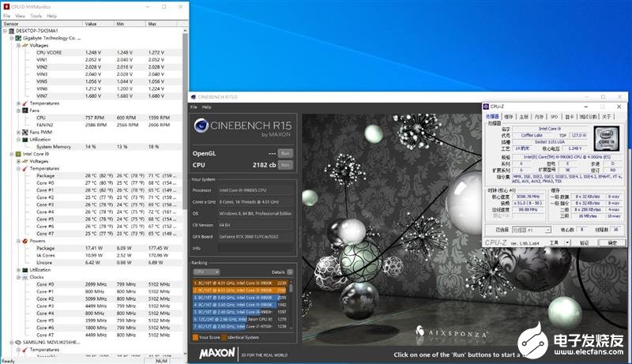Switch to the 内存 tab in CPU-Z
The width and height of the screenshot is (632, 364).
pyautogui.click(x=539, y=116)
